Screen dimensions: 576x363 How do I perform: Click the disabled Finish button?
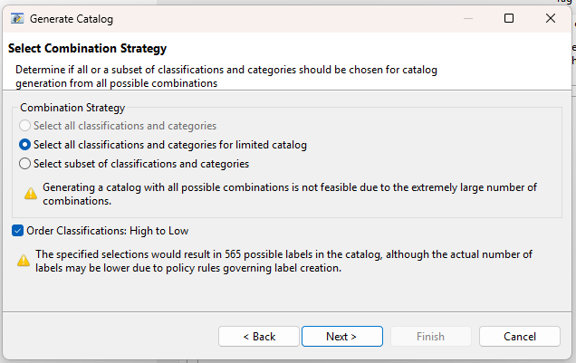[x=431, y=337]
